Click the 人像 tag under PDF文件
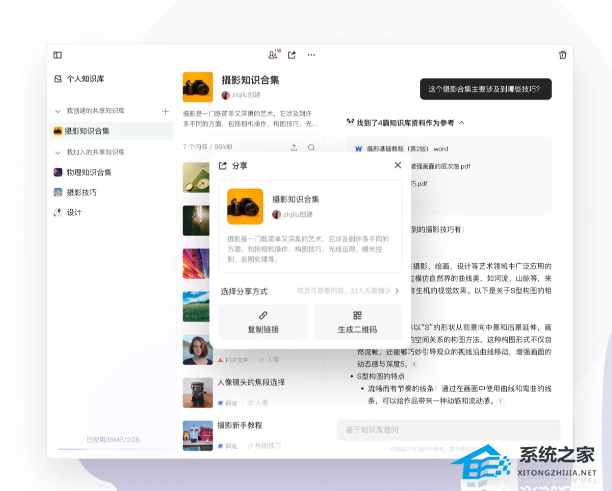This screenshot has width=612, height=491. 269,360
